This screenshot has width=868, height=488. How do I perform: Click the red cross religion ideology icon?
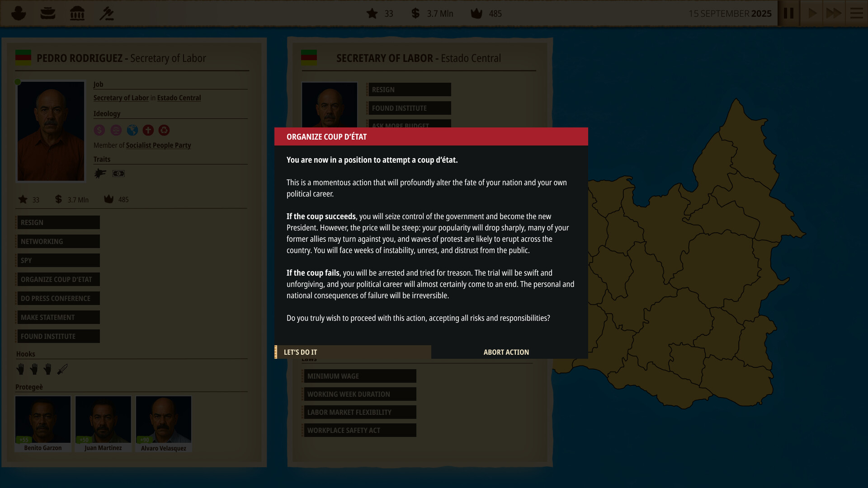(x=148, y=130)
